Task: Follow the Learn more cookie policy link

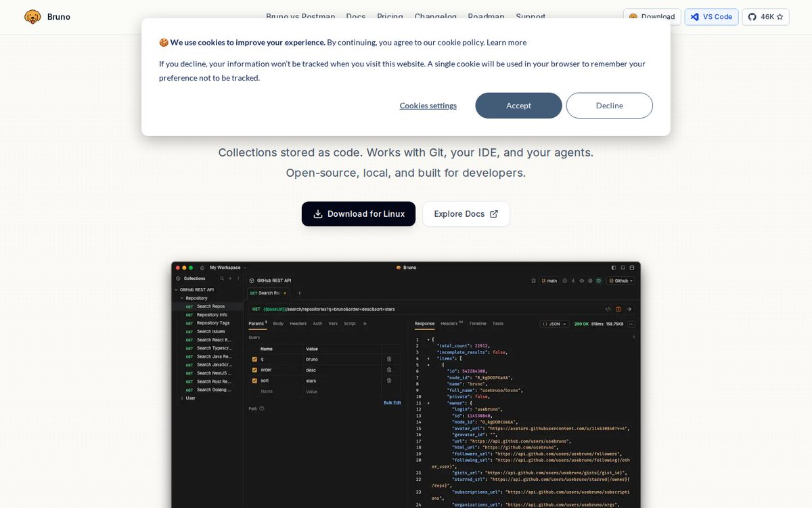Action: click(506, 42)
